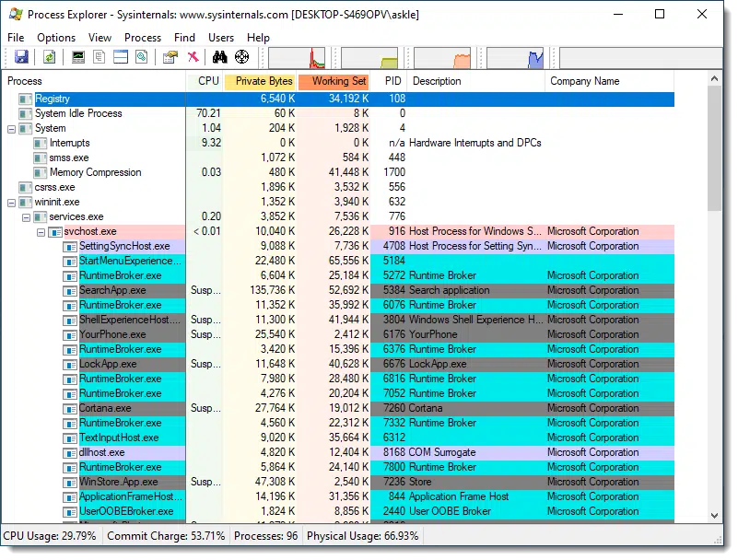Click the Process Explorer title bar app icon
Viewport: 738px width, 560px height.
pos(16,14)
